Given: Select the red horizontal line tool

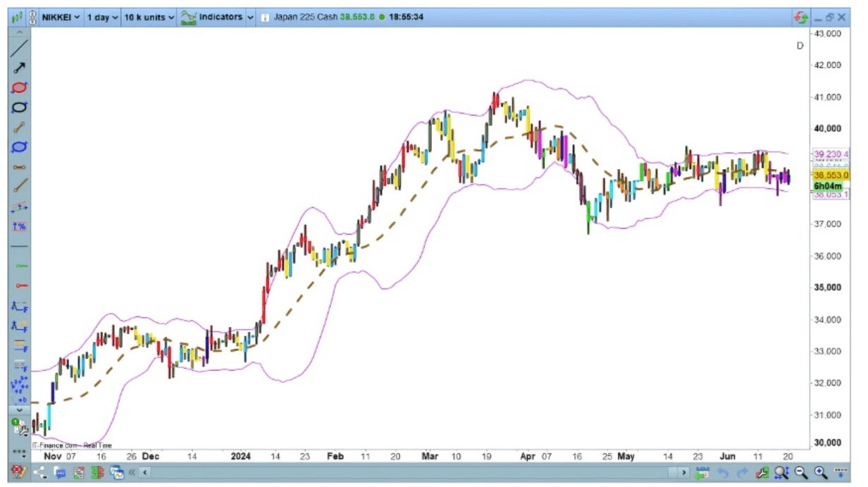Looking at the screenshot, I should point(19,285).
